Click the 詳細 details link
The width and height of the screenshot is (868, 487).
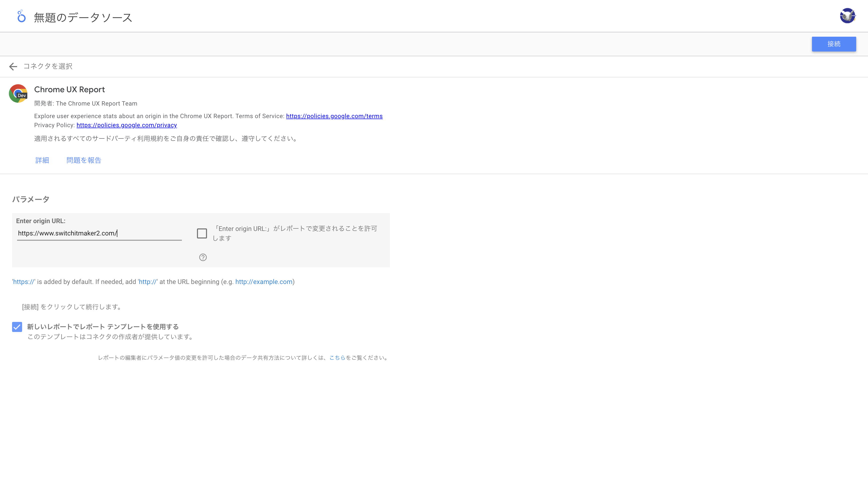click(x=42, y=160)
